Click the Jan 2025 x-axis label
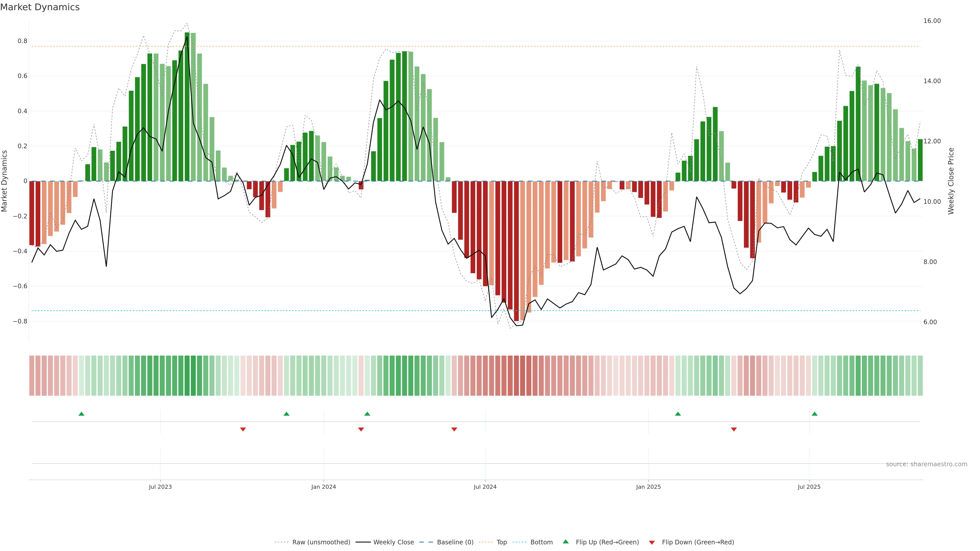This screenshot has width=980, height=551. [x=648, y=487]
